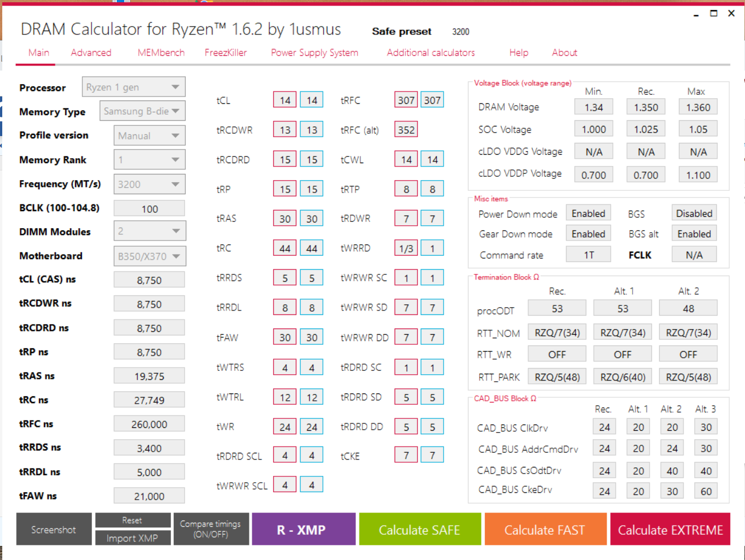The height and width of the screenshot is (560, 745).
Task: Click the blue tRCDWR value box
Action: [312, 129]
